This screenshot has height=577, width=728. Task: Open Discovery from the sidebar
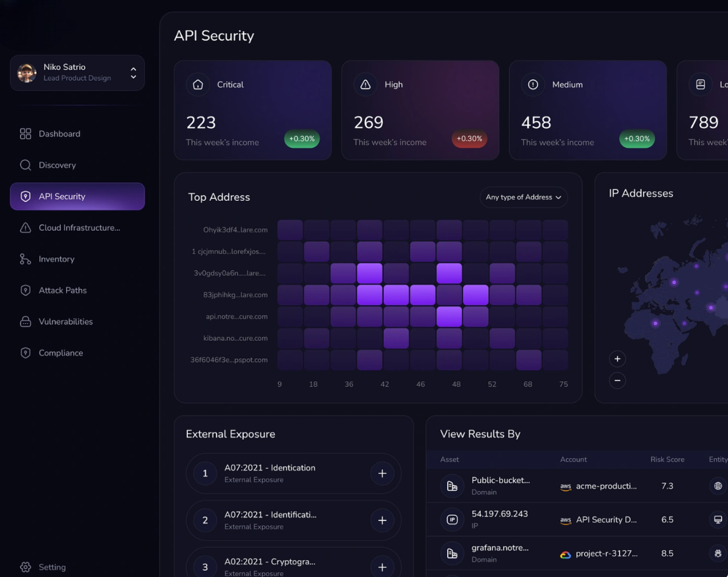click(x=77, y=165)
